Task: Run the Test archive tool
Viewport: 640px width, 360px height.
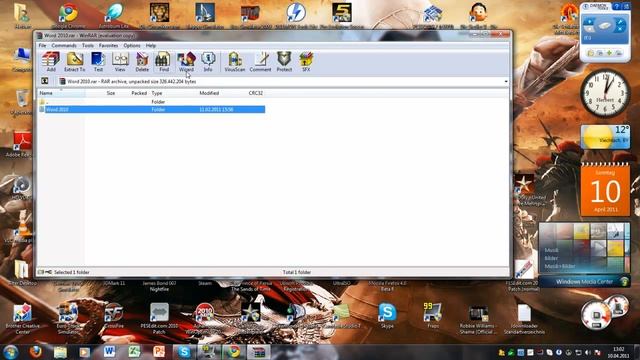Action: pyautogui.click(x=98, y=62)
